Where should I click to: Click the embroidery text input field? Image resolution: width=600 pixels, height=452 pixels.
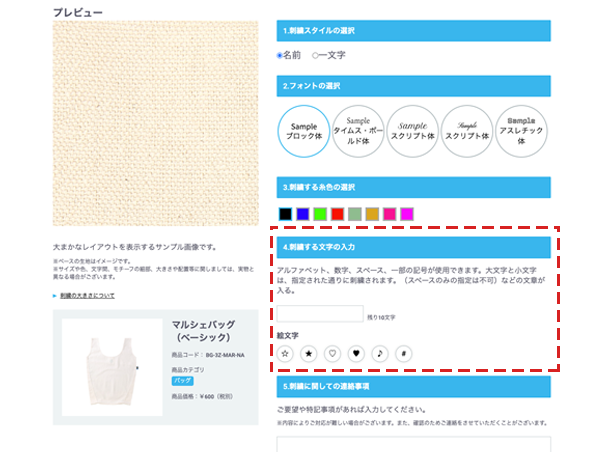[x=320, y=314]
